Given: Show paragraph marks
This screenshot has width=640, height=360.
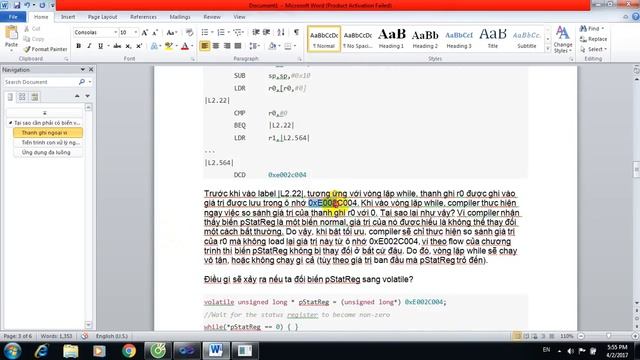Looking at the screenshot, I should [296, 32].
